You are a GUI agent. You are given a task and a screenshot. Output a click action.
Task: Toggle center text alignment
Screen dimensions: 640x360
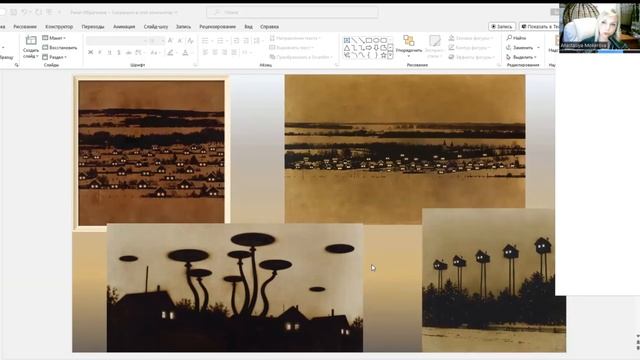pyautogui.click(x=215, y=52)
